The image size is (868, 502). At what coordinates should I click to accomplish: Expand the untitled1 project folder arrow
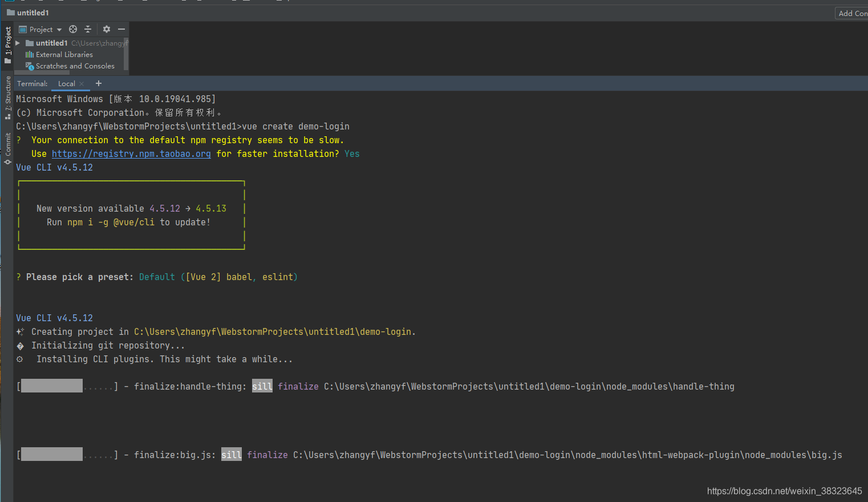18,43
